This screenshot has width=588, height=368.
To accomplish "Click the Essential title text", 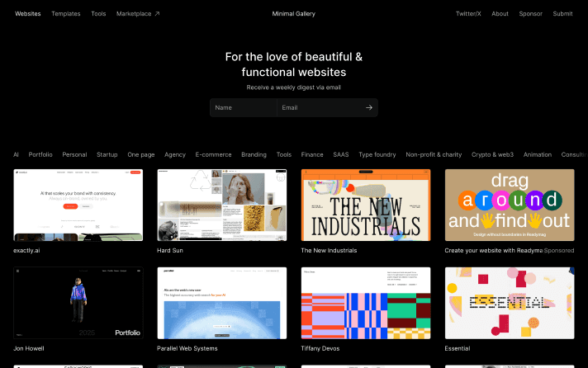I will coord(458,348).
